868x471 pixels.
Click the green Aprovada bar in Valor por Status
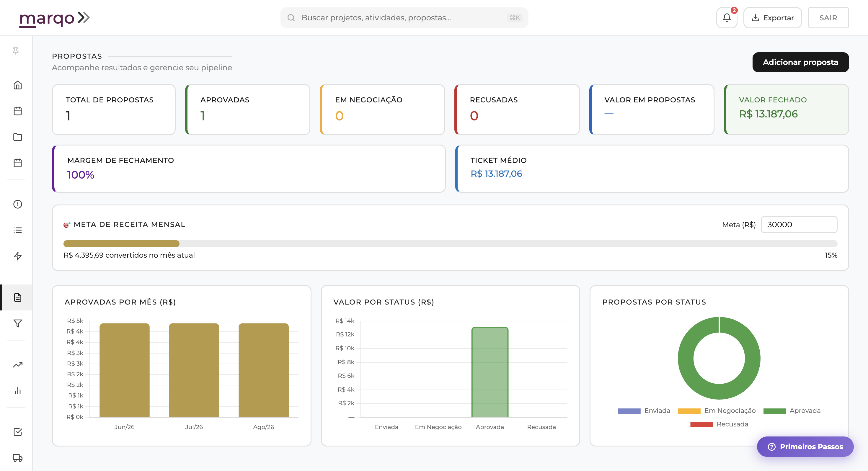(x=490, y=372)
